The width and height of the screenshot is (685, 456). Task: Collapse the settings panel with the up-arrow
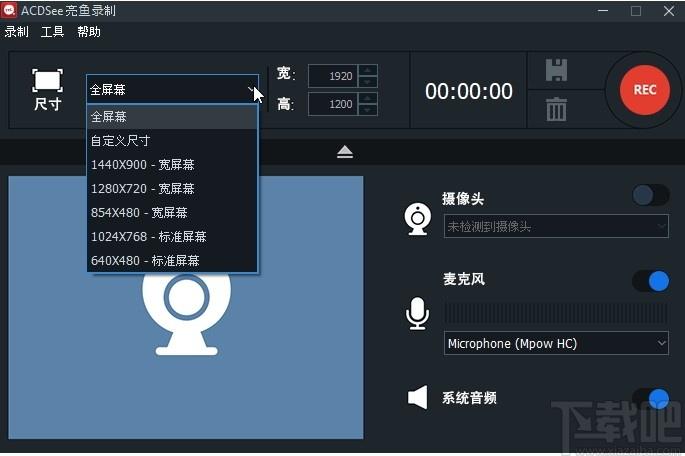coord(345,152)
